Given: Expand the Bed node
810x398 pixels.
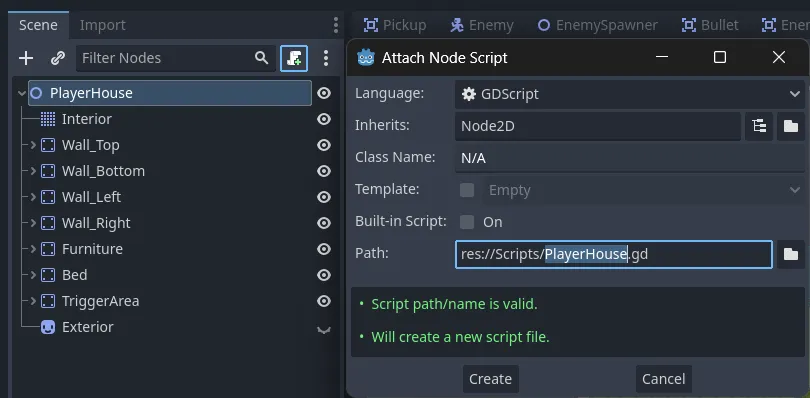Looking at the screenshot, I should coord(33,275).
